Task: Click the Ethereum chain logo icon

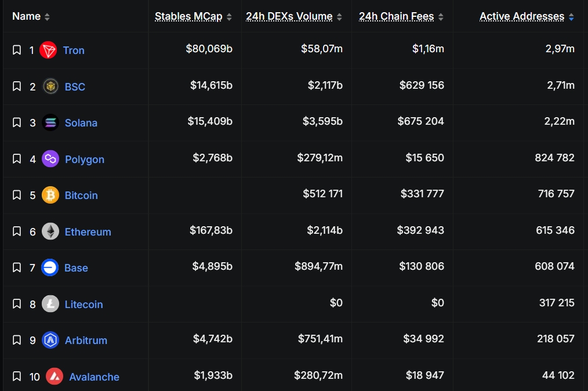Action: coord(50,231)
